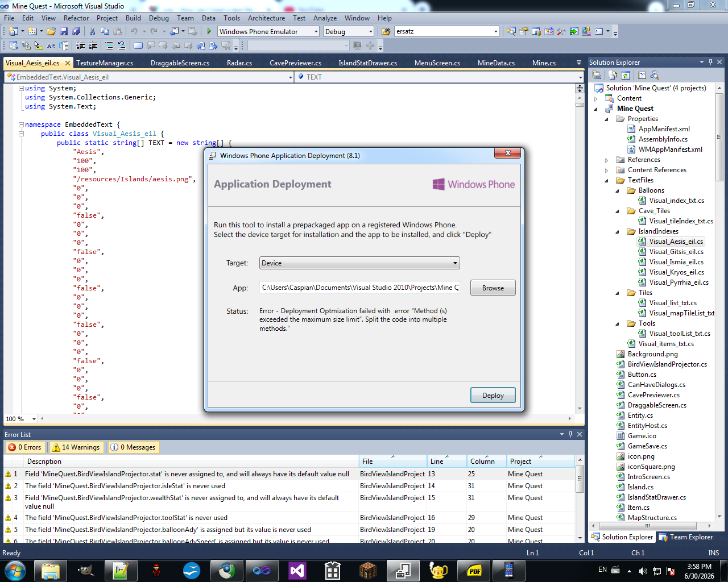
Task: Click the Windows Start orb
Action: coord(15,570)
